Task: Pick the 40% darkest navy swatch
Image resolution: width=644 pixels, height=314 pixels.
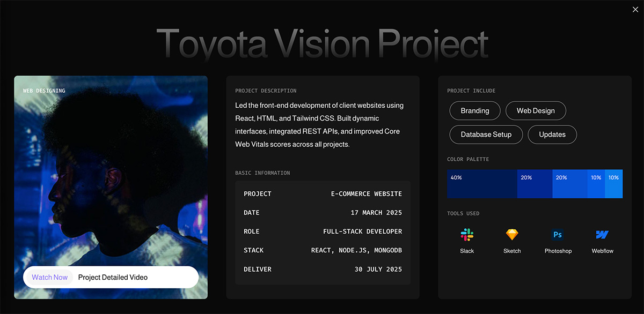Action: (482, 184)
